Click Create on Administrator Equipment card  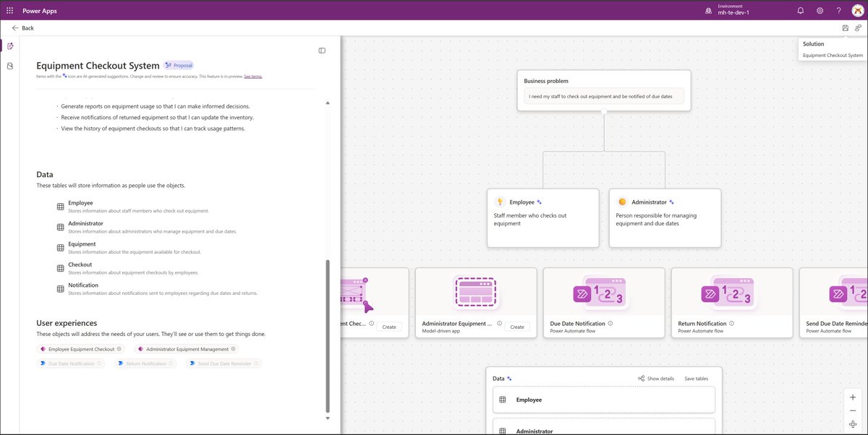point(517,327)
